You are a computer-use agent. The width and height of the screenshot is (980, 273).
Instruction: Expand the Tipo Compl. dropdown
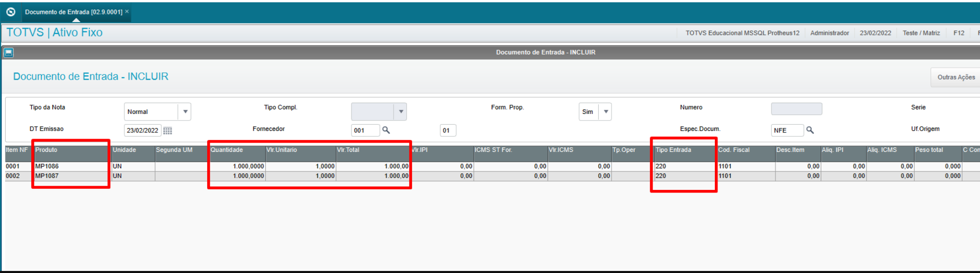[x=400, y=112]
